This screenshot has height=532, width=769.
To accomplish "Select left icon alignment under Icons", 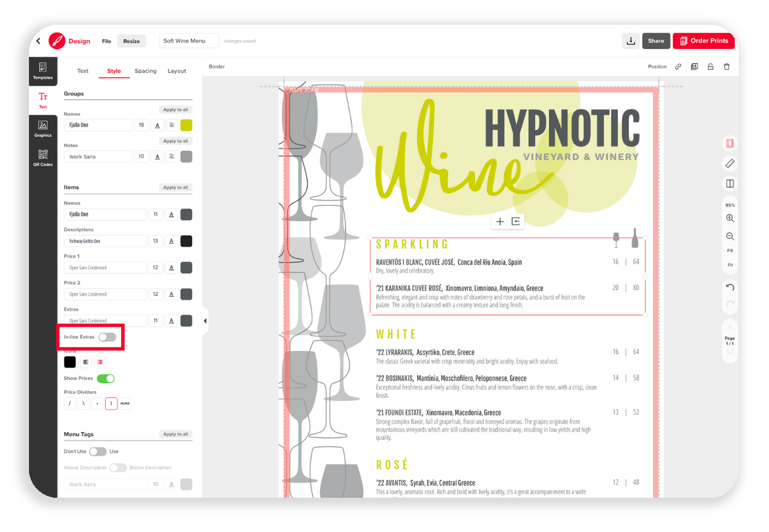I will pyautogui.click(x=86, y=362).
